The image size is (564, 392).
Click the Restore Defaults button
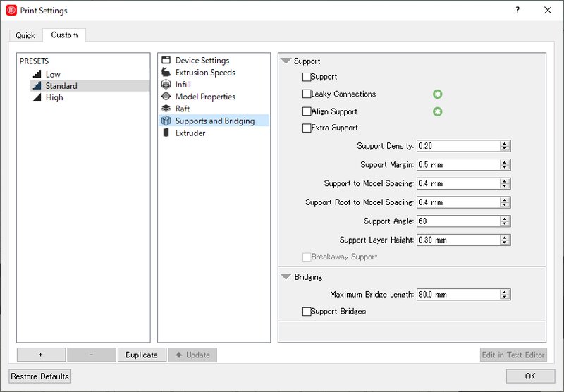pos(40,376)
